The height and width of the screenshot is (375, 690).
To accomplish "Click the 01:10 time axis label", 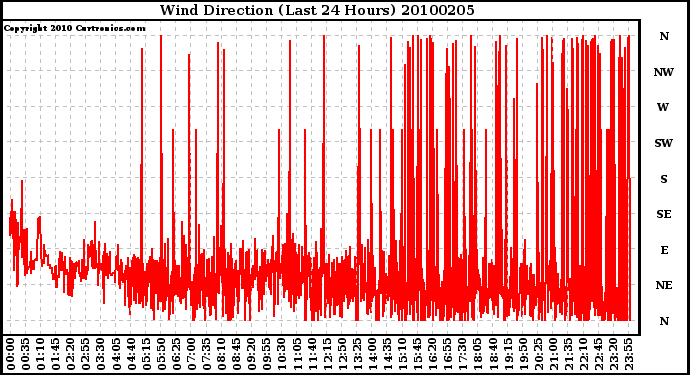I will [x=40, y=355].
